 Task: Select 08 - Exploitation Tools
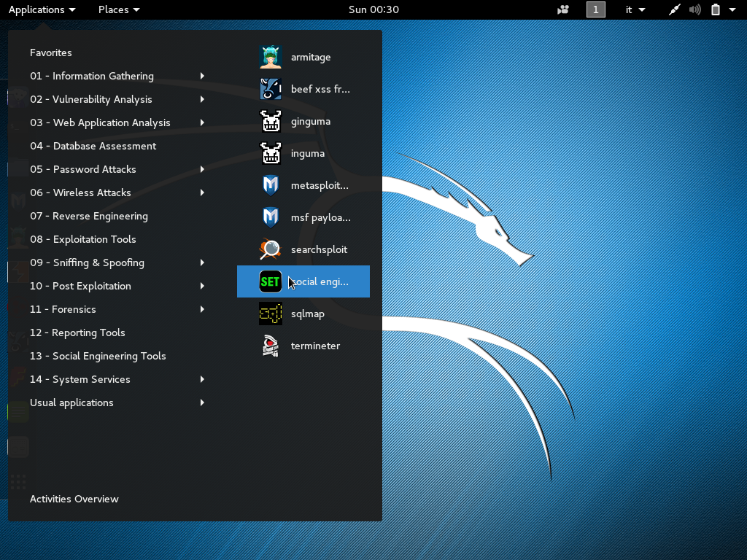pos(83,239)
